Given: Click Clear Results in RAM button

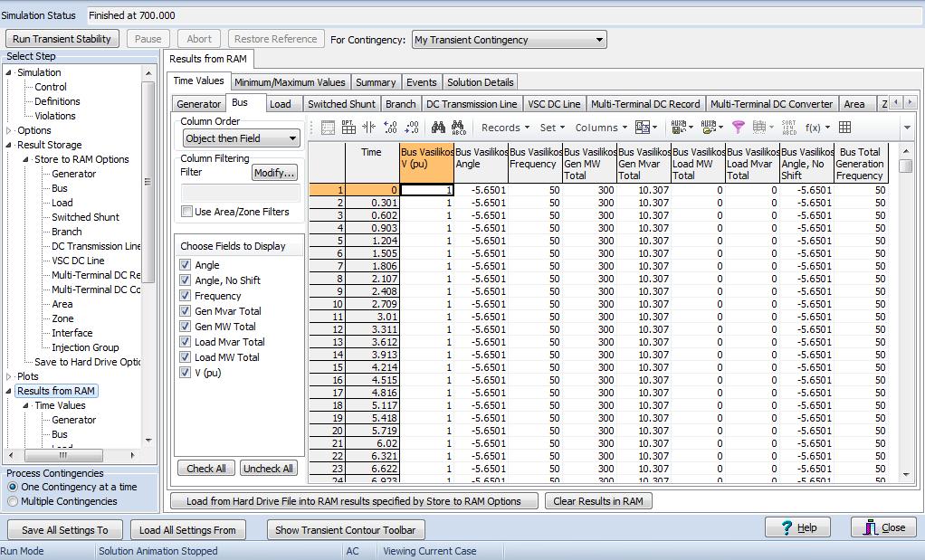Looking at the screenshot, I should coord(598,501).
